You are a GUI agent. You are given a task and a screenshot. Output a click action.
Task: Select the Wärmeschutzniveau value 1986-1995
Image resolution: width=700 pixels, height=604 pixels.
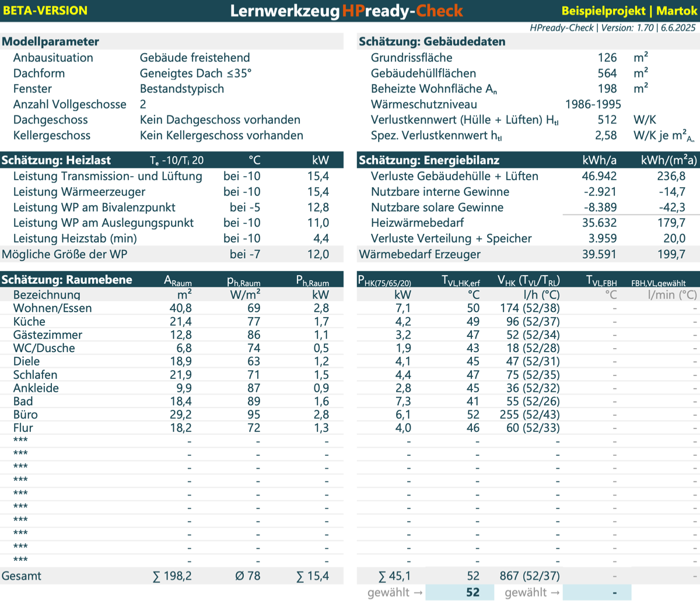point(593,104)
